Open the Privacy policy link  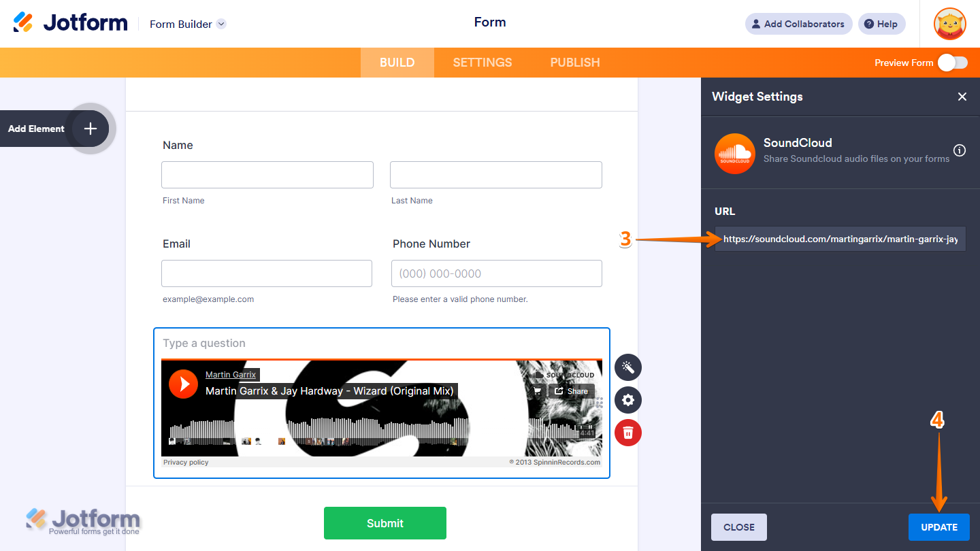(x=185, y=462)
